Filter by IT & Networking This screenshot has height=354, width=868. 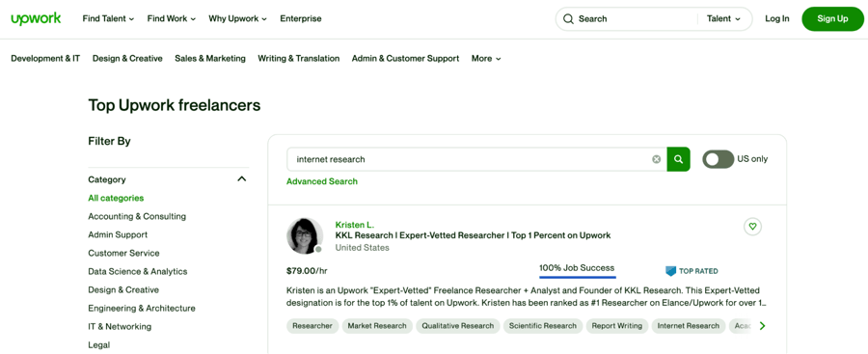[x=120, y=326]
